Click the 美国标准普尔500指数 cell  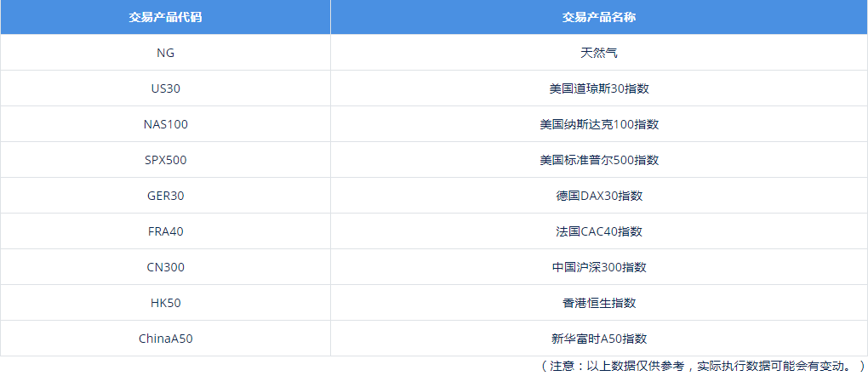[x=599, y=160]
